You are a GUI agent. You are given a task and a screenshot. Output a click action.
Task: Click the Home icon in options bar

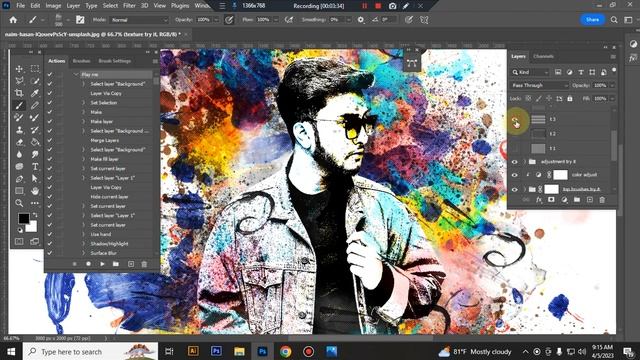coord(13,20)
